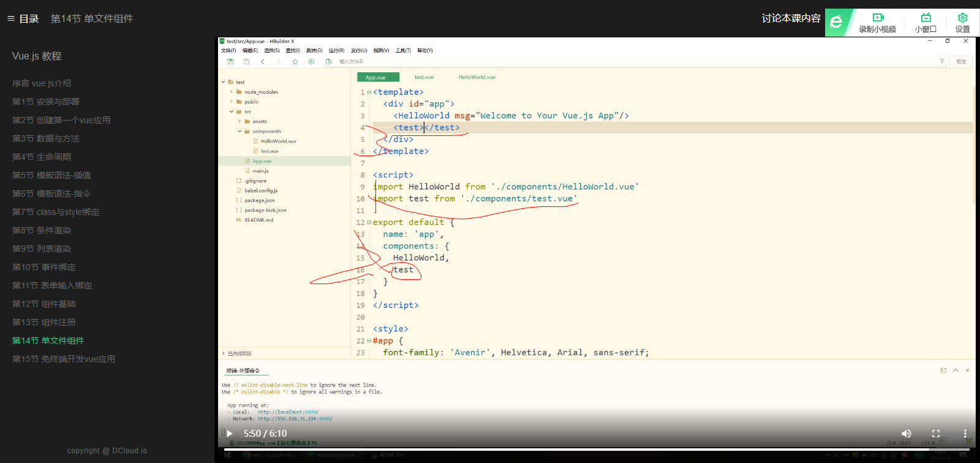Click the new file toolbar icon
The image size is (980, 463).
(x=230, y=62)
